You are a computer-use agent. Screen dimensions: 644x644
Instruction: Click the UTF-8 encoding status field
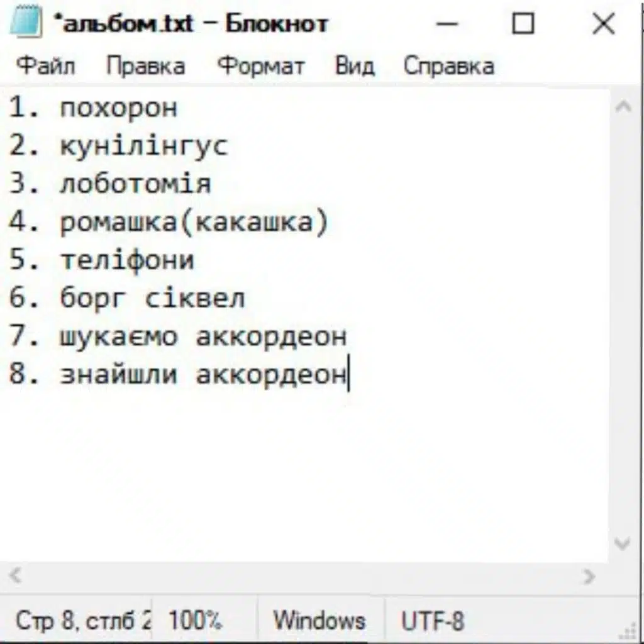tap(433, 621)
